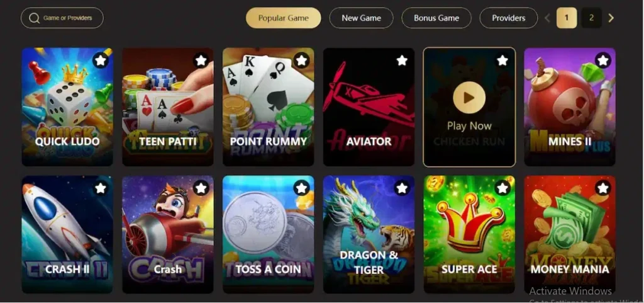Switch to the Bonus Game tab
Screen dimensions: 644x303
click(436, 18)
